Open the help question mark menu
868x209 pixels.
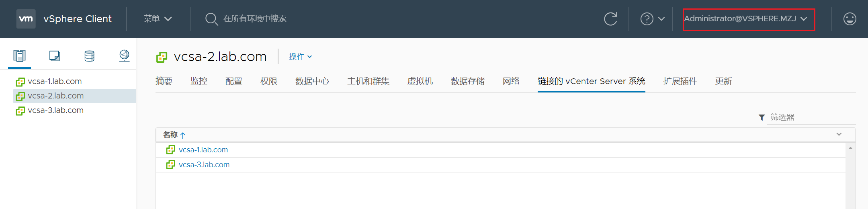click(x=647, y=19)
